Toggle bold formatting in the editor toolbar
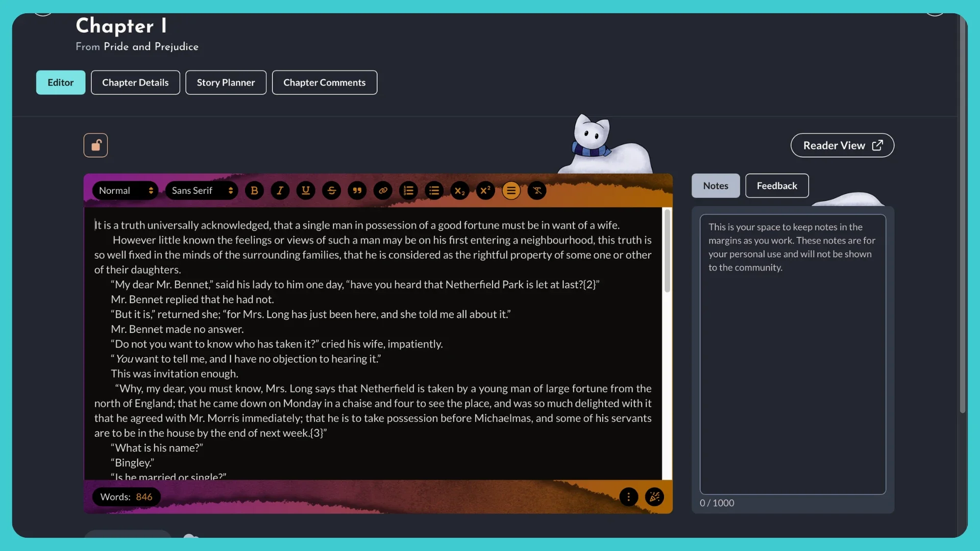 tap(254, 191)
